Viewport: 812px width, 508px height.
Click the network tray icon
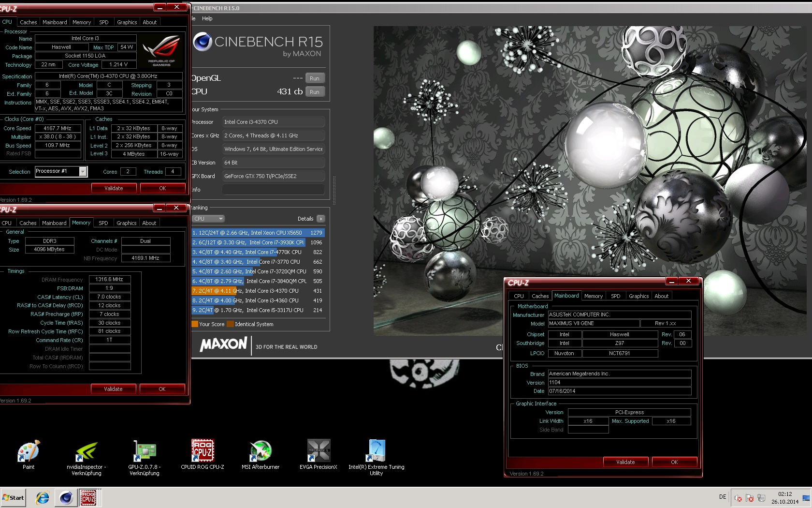point(761,498)
